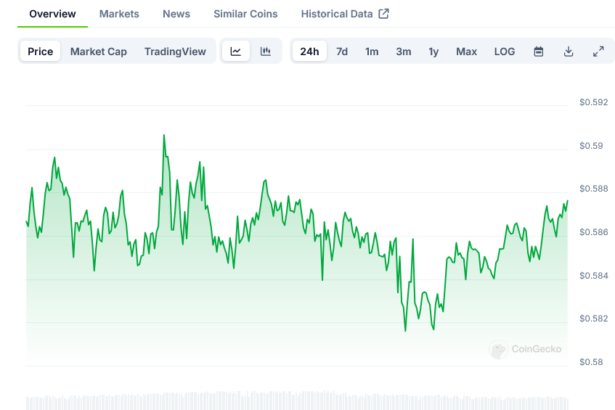Show the 3m time range
The image size is (615, 410).
pyautogui.click(x=403, y=51)
